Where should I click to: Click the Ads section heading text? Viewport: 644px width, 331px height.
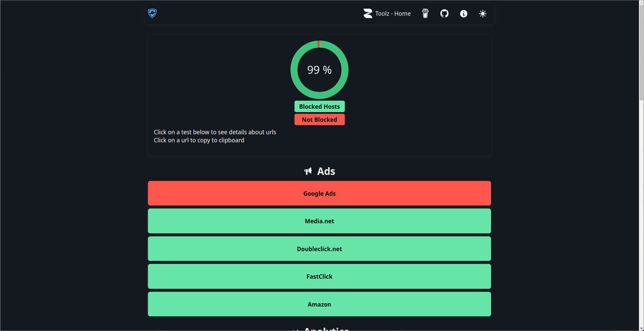(326, 171)
